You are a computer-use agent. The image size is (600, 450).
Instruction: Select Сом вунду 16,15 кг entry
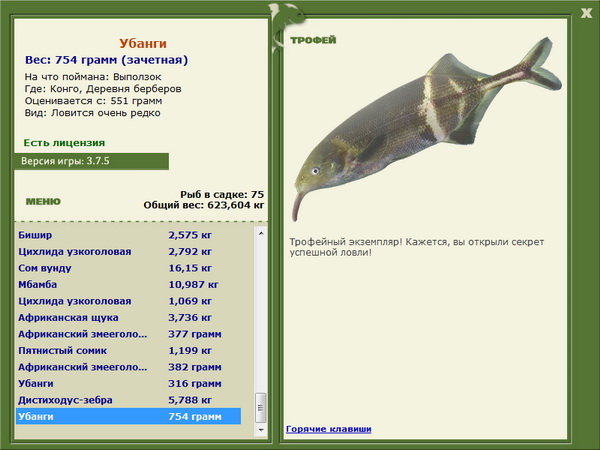tap(129, 268)
